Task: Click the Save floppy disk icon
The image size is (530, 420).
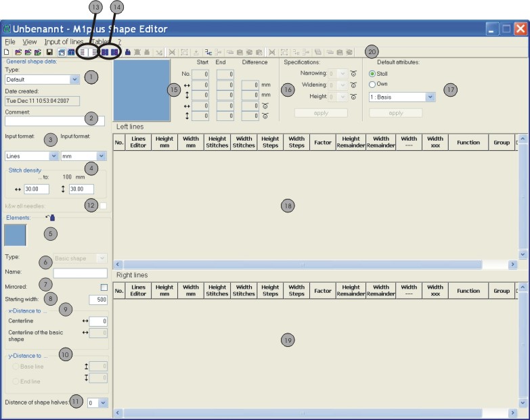Action: tap(49, 52)
